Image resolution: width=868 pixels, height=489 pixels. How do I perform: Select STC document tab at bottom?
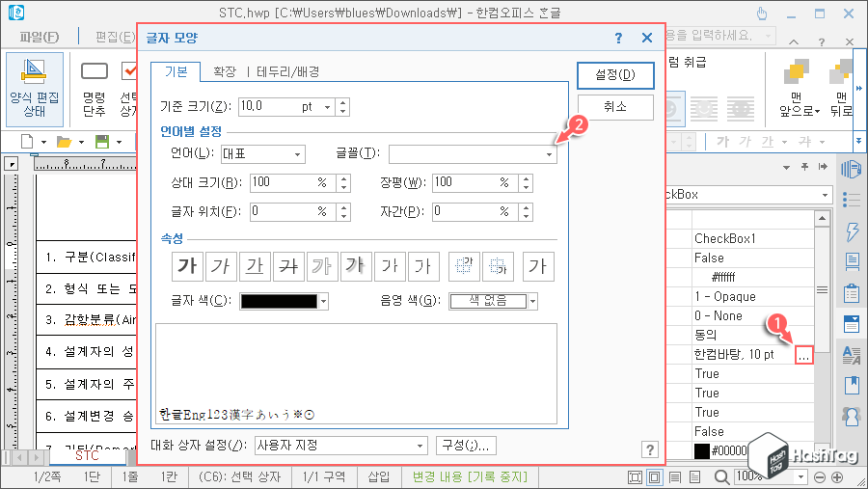pyautogui.click(x=87, y=456)
